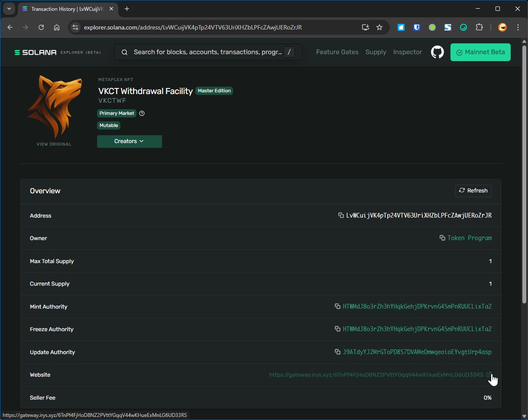Click the Max Total Supply label
528x420 pixels.
pyautogui.click(x=52, y=261)
